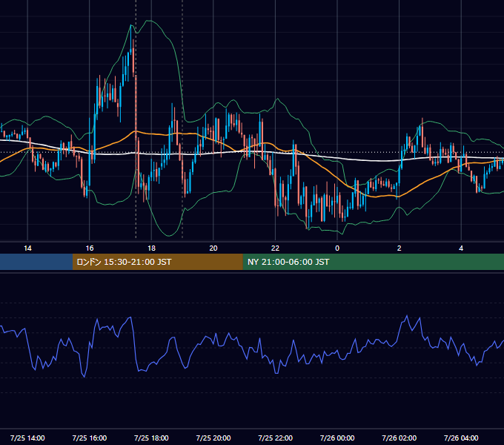Click the 7/25 22:00 time label
The image size is (504, 445).
276,438
